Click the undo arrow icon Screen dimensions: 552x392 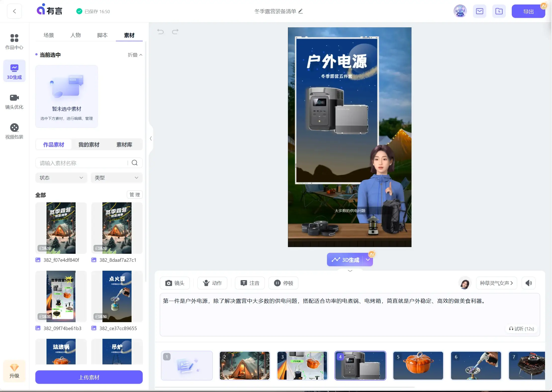161,32
